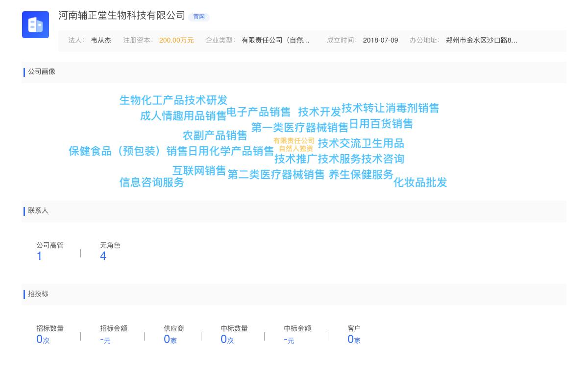Screen dimensions: 588x368
Task: Click tag 消毒剂销售
Action: (x=412, y=108)
